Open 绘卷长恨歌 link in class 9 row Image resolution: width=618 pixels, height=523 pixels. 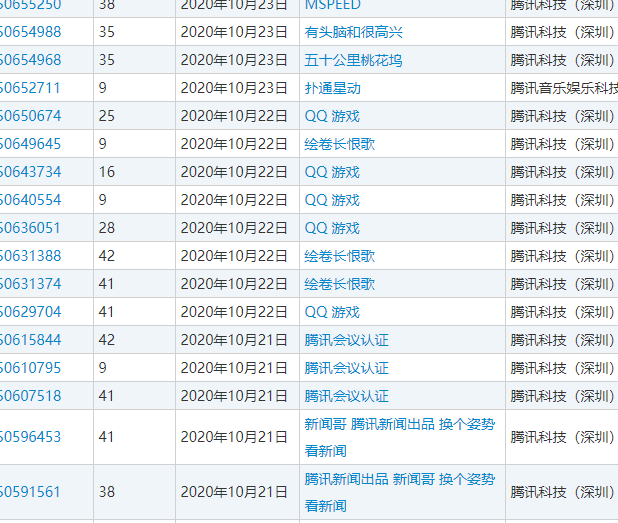[339, 144]
